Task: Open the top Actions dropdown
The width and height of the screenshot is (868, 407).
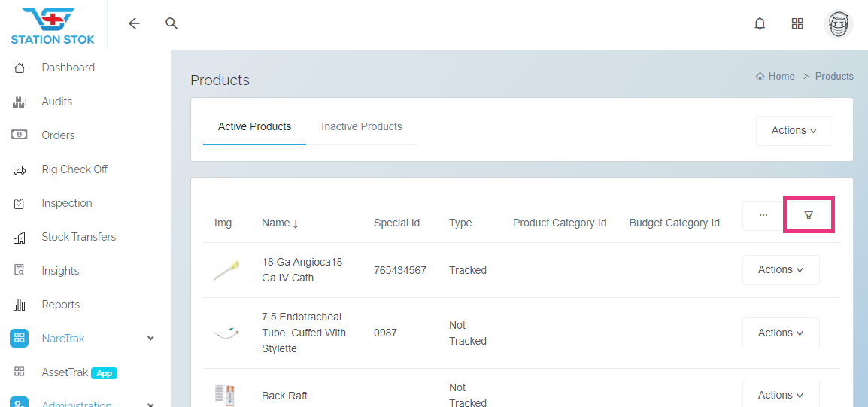Action: pos(794,131)
